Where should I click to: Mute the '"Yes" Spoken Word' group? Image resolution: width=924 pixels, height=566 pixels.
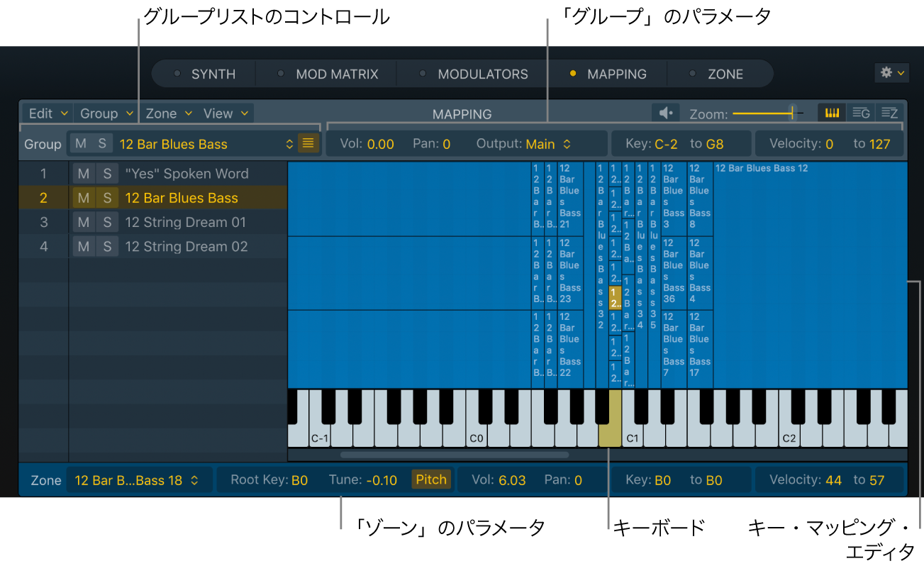point(84,173)
